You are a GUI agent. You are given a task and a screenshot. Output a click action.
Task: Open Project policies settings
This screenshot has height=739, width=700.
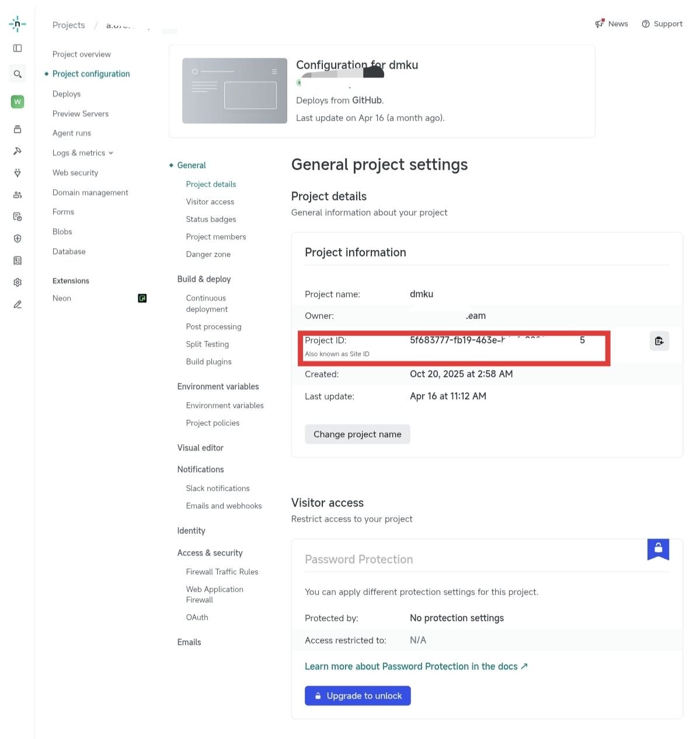coord(213,423)
